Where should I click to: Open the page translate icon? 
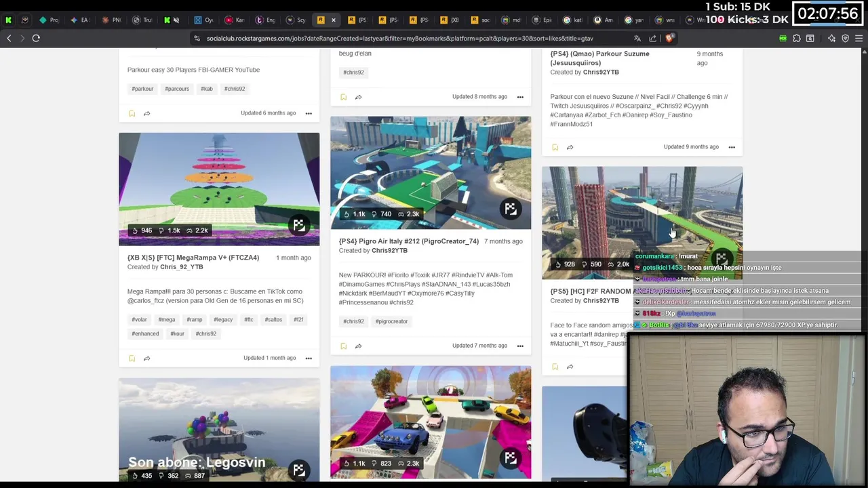tap(637, 39)
